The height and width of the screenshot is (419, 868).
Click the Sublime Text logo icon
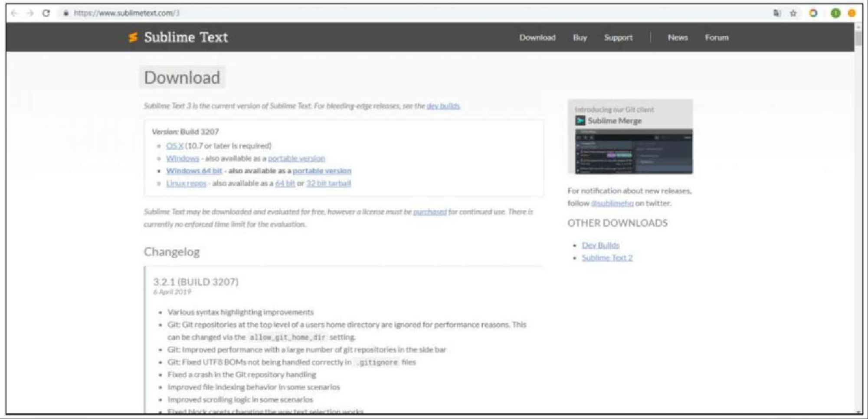[133, 37]
